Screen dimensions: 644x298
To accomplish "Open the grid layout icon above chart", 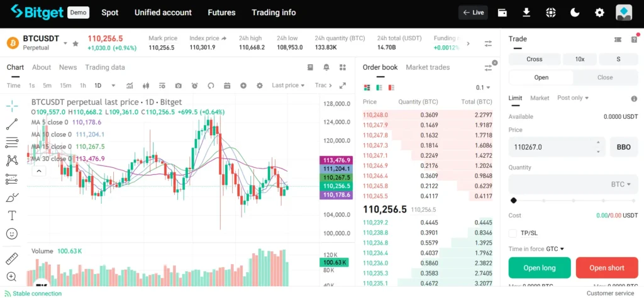I will pyautogui.click(x=343, y=67).
